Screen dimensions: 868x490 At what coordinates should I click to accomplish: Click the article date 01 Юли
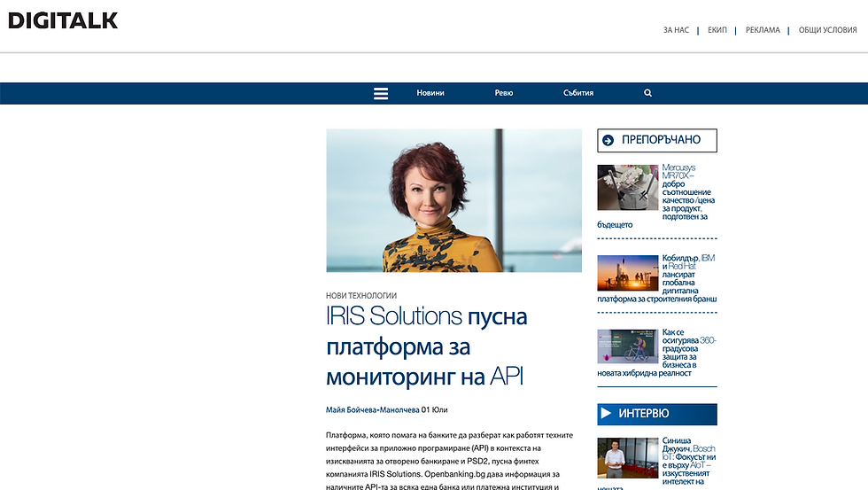435,409
